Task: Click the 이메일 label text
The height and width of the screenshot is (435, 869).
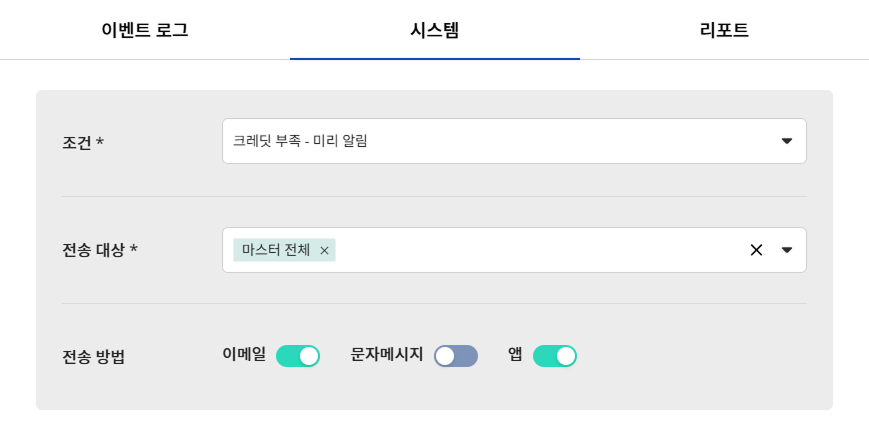Action: [x=244, y=354]
